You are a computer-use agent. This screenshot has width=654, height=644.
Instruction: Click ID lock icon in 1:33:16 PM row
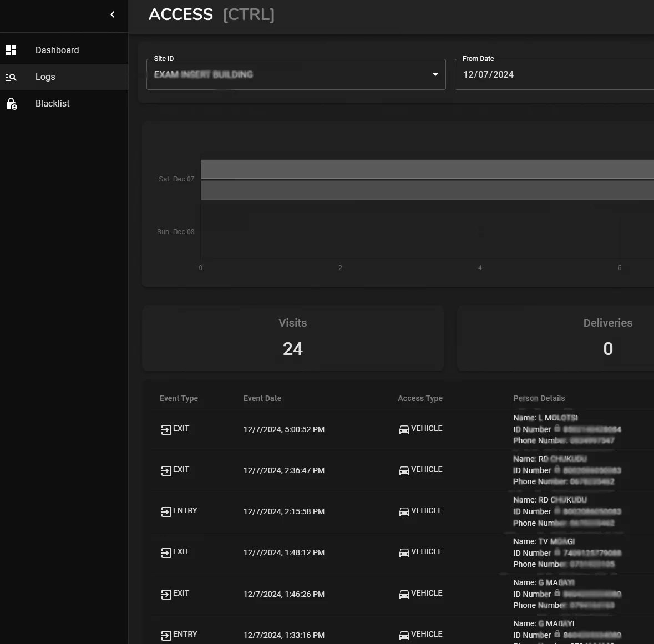[x=557, y=633]
